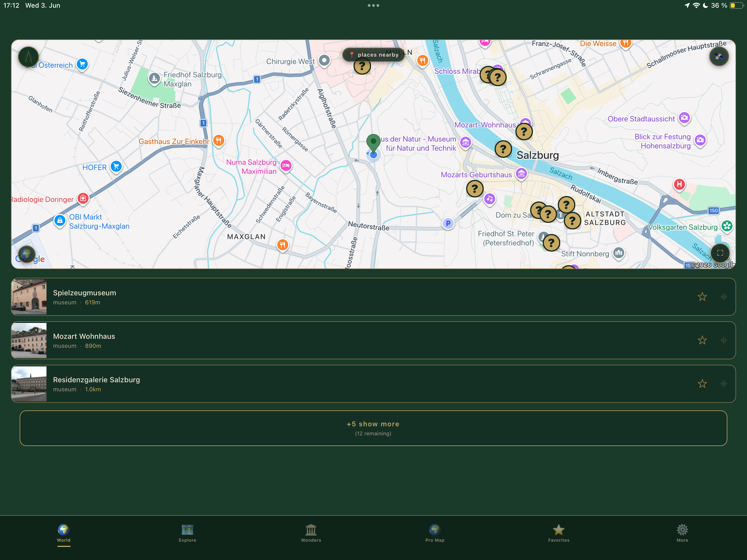The width and height of the screenshot is (747, 560).
Task: Tap the Gasthaus Zur Einkehr restaurant pin
Action: pos(218,141)
